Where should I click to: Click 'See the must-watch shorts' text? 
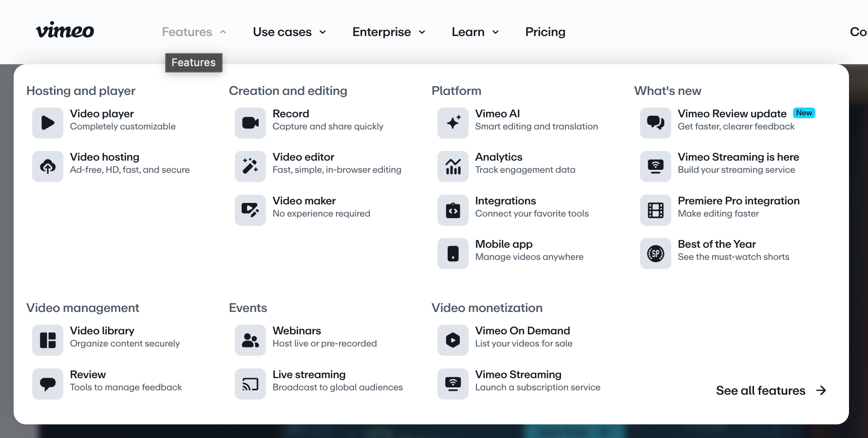pyautogui.click(x=734, y=257)
